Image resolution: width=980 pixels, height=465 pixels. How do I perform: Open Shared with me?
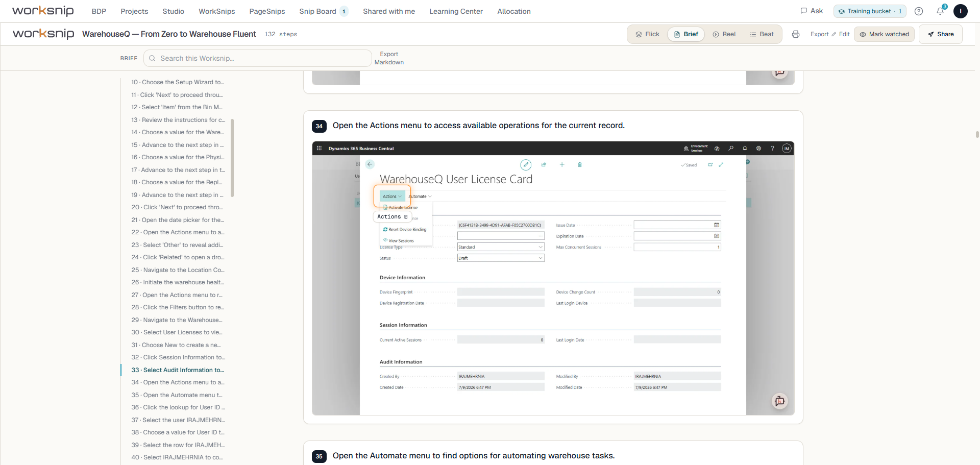click(x=389, y=11)
